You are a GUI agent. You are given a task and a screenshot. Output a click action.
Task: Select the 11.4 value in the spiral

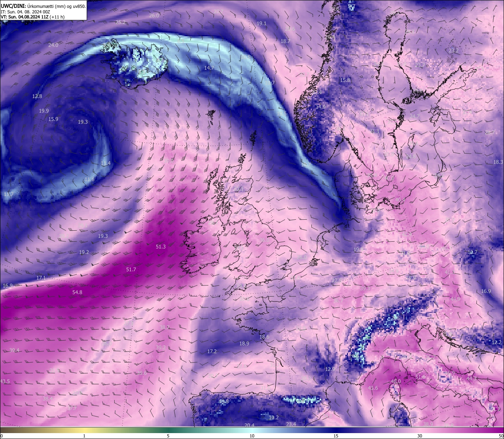tap(106, 163)
